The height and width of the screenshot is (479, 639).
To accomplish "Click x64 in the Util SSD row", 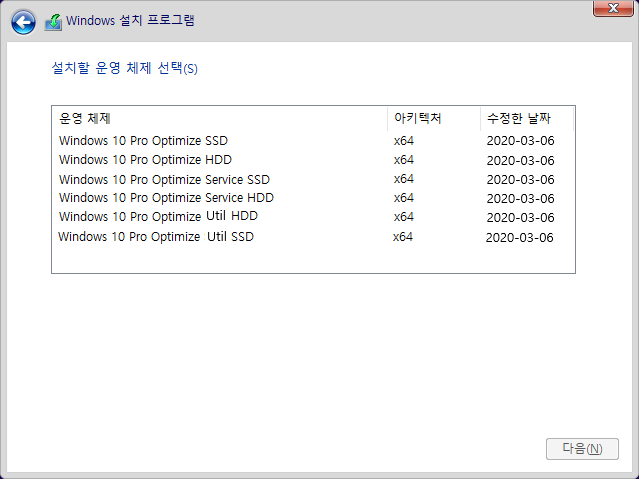I will (x=403, y=237).
